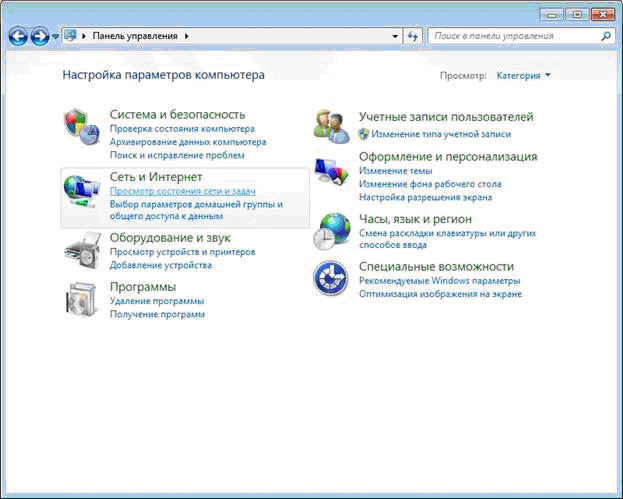Click Настройка разрешения экрана link
The height and width of the screenshot is (499, 623).
pyautogui.click(x=426, y=197)
